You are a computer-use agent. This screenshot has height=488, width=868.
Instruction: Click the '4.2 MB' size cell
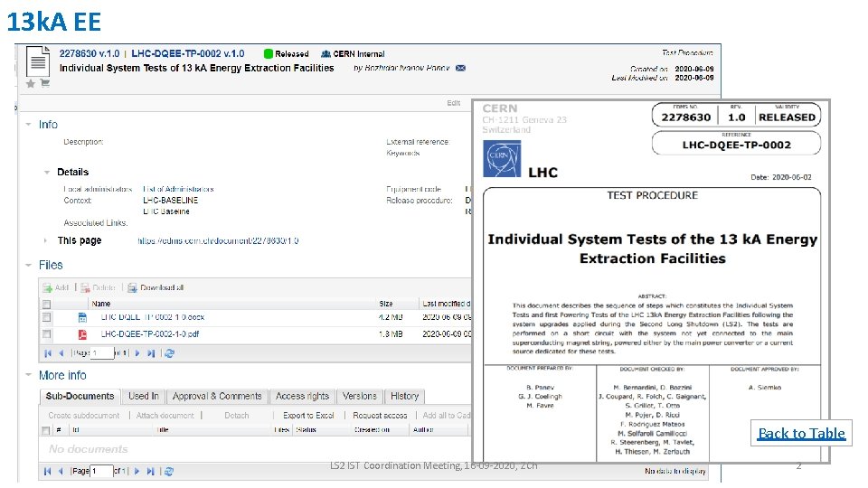[x=391, y=317]
